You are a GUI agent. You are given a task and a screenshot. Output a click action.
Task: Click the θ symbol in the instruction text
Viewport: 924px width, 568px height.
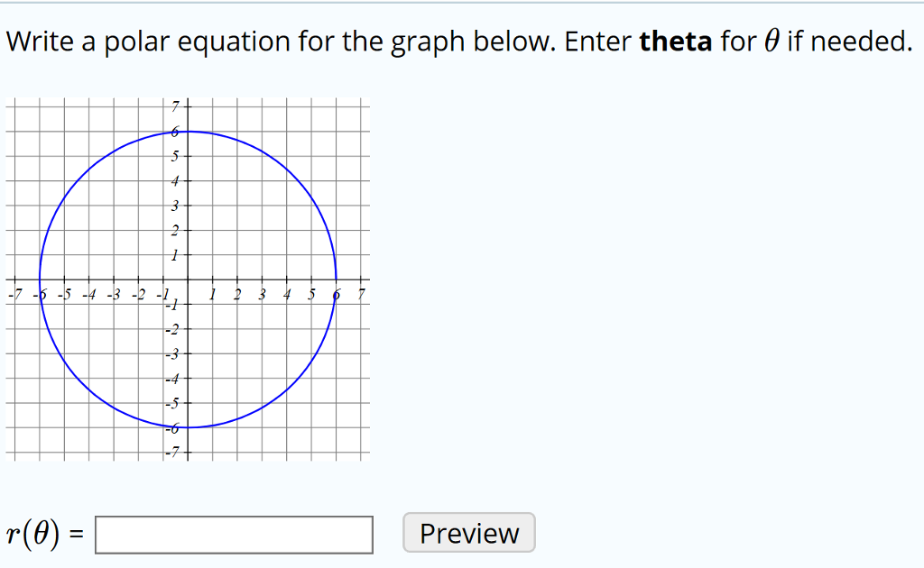point(772,41)
